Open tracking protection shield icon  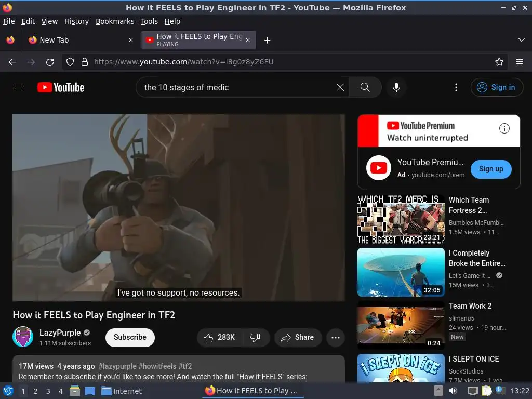[70, 62]
